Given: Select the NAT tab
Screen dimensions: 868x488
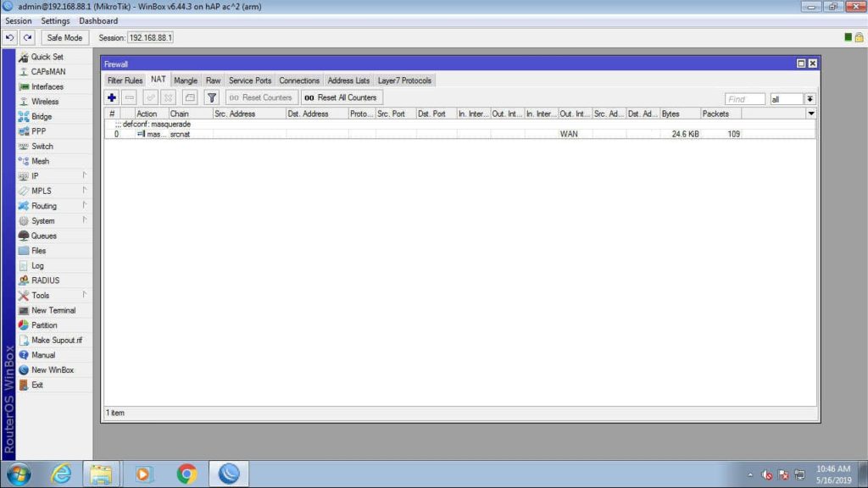Looking at the screenshot, I should coord(159,80).
